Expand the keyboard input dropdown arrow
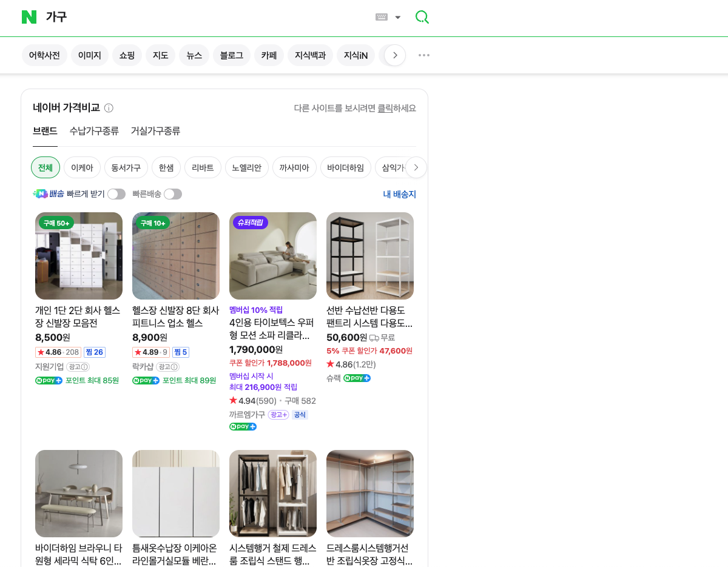The height and width of the screenshot is (567, 728). (398, 17)
